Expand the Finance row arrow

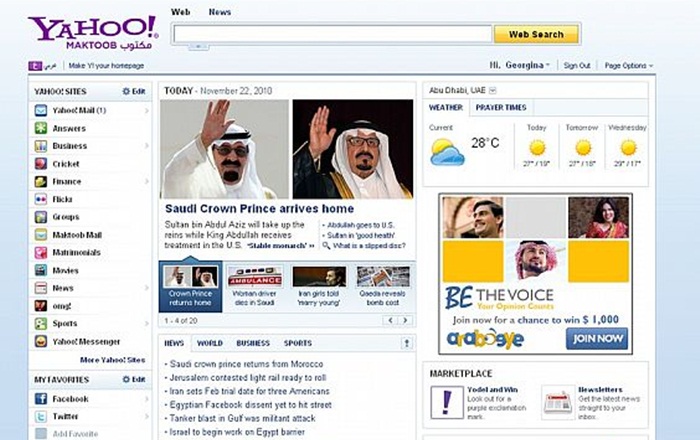(x=146, y=182)
